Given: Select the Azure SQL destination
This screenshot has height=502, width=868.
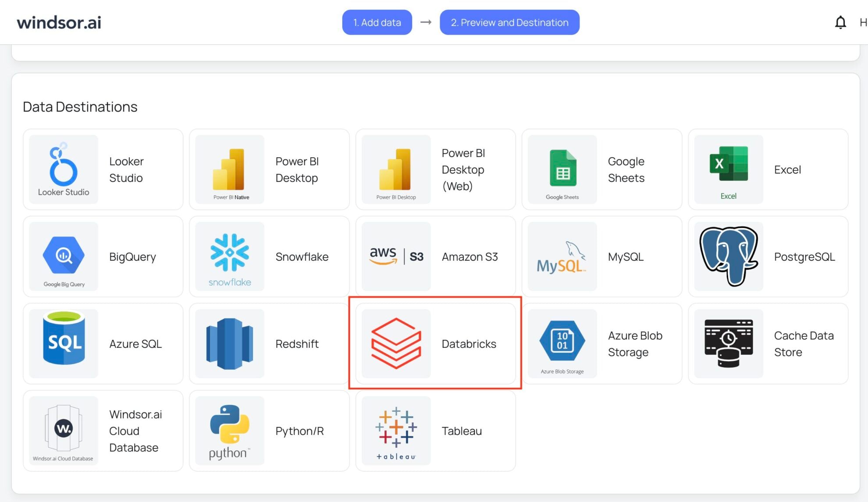Looking at the screenshot, I should [x=63, y=343].
